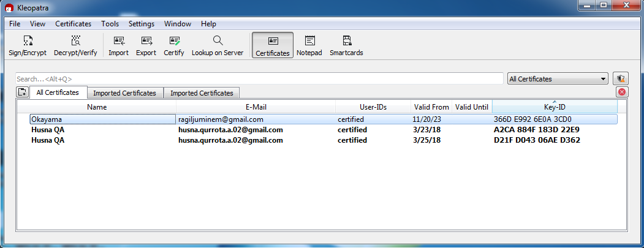The height and width of the screenshot is (248, 644).
Task: Click the 3/23/18 Valid From date
Action: point(426,130)
